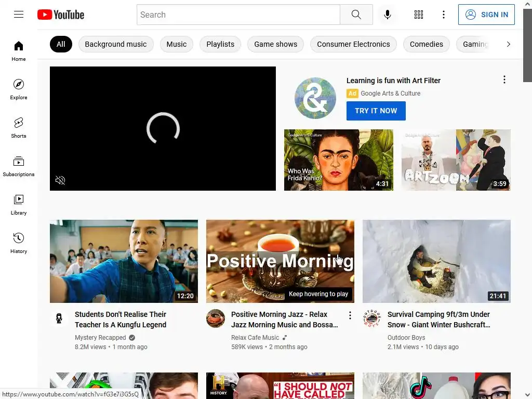This screenshot has width=532, height=399.
Task: Click the scrollbar down arrow
Action: point(528,395)
